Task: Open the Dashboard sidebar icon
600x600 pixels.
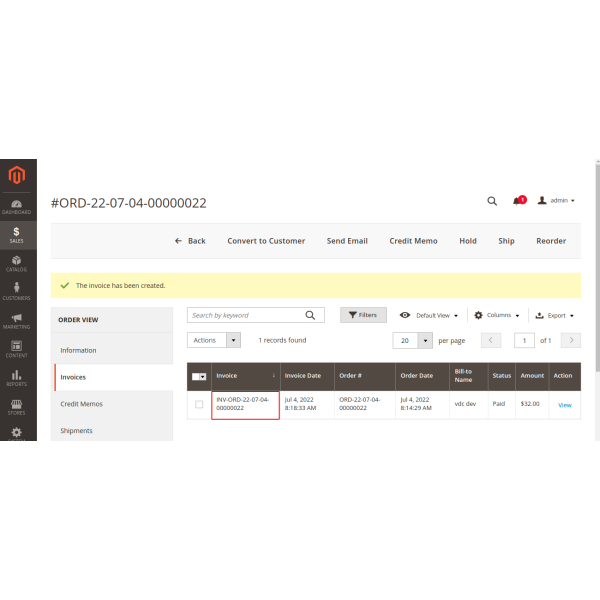Action: (16, 206)
